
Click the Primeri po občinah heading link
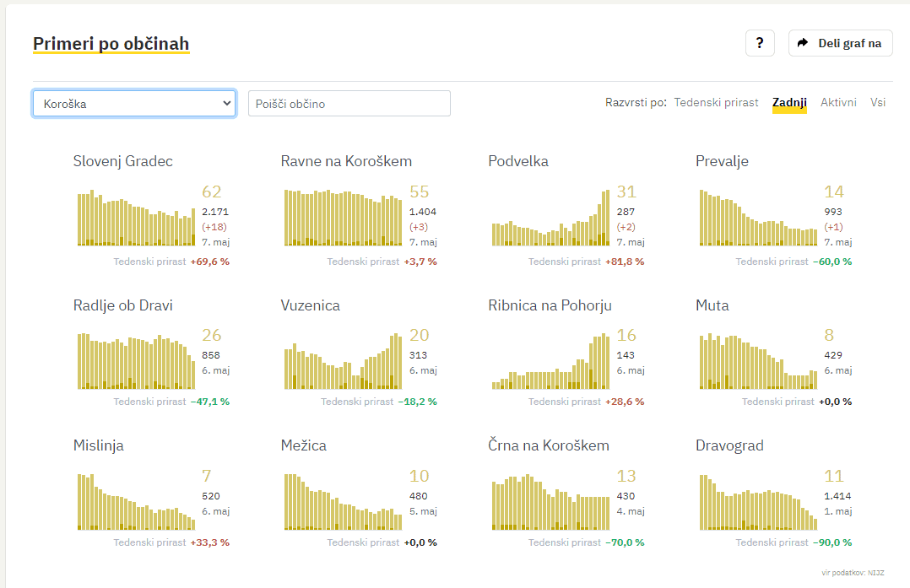click(x=111, y=44)
